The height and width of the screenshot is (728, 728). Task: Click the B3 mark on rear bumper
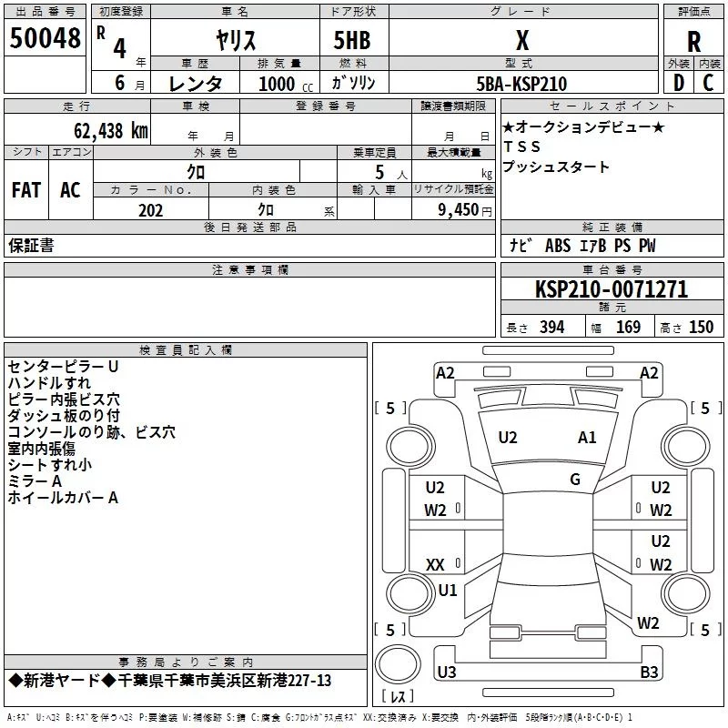pyautogui.click(x=649, y=672)
